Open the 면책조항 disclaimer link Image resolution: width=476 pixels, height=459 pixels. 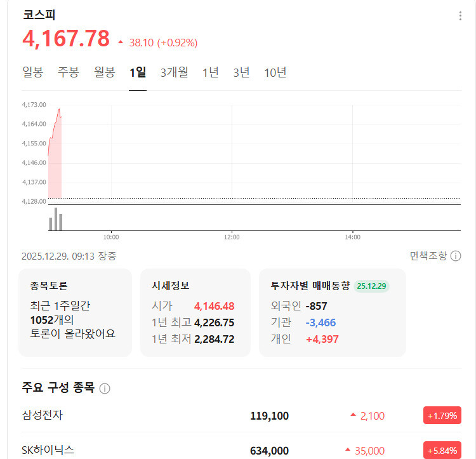click(x=428, y=256)
